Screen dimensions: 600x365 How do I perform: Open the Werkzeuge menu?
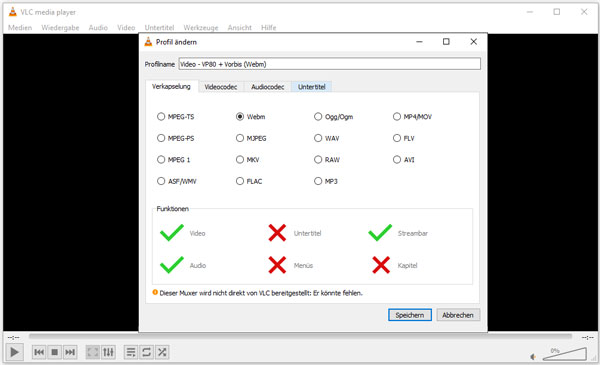[x=201, y=28]
